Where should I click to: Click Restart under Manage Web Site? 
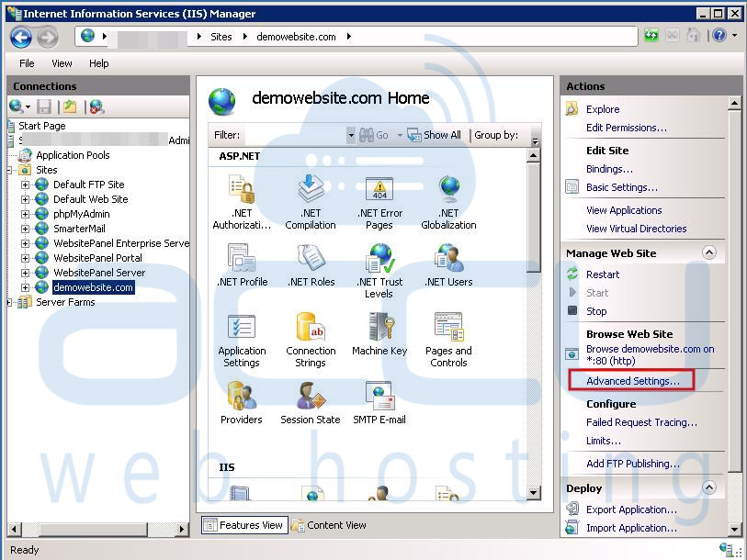pos(603,274)
